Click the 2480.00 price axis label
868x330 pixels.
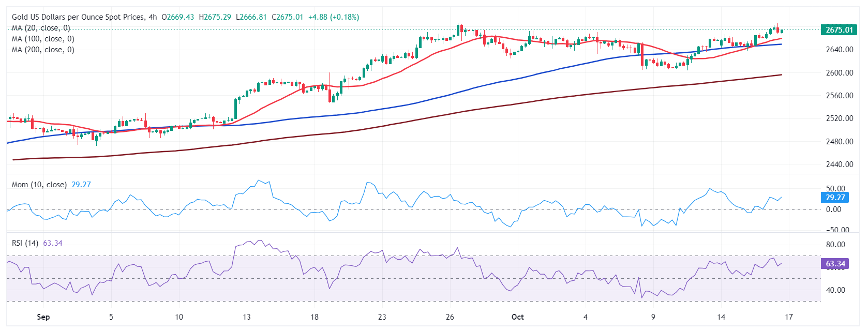click(x=840, y=142)
